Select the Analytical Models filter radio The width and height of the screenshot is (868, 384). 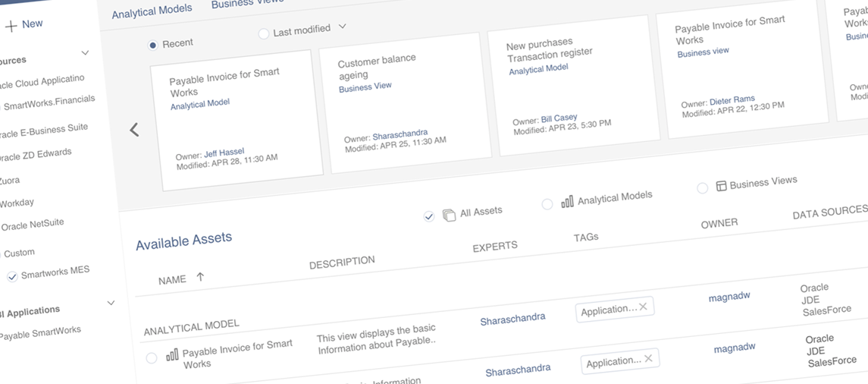547,204
